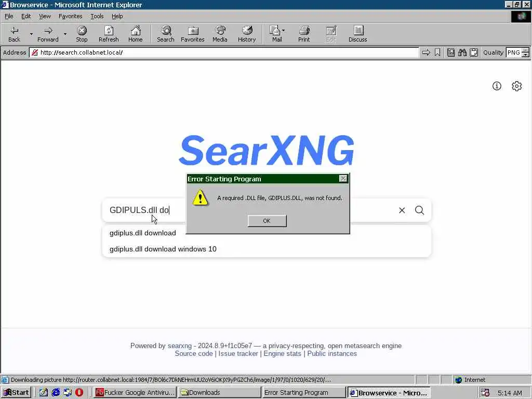Click the address bar URL field
The height and width of the screenshot is (399, 532).
224,52
